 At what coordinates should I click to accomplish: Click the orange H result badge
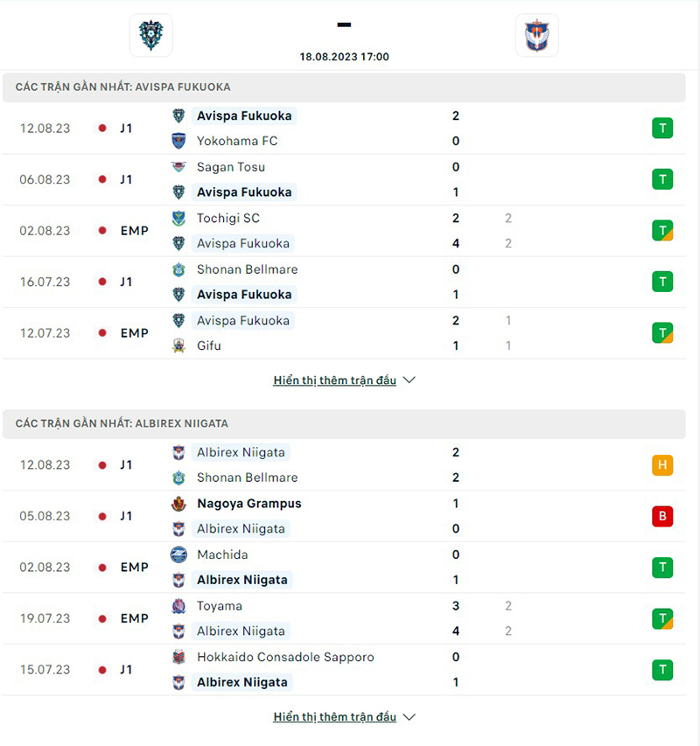[662, 464]
